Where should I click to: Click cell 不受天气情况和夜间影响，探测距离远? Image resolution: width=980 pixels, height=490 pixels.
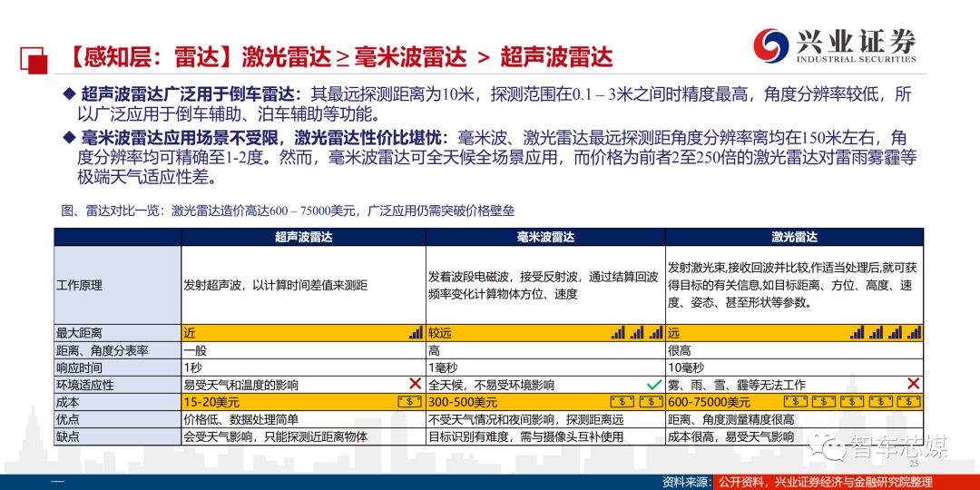(x=545, y=418)
